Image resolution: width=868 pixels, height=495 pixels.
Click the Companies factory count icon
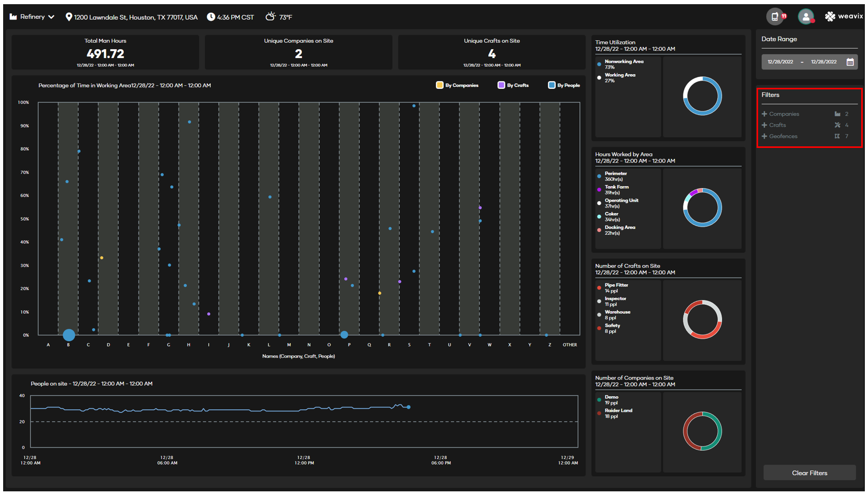838,114
